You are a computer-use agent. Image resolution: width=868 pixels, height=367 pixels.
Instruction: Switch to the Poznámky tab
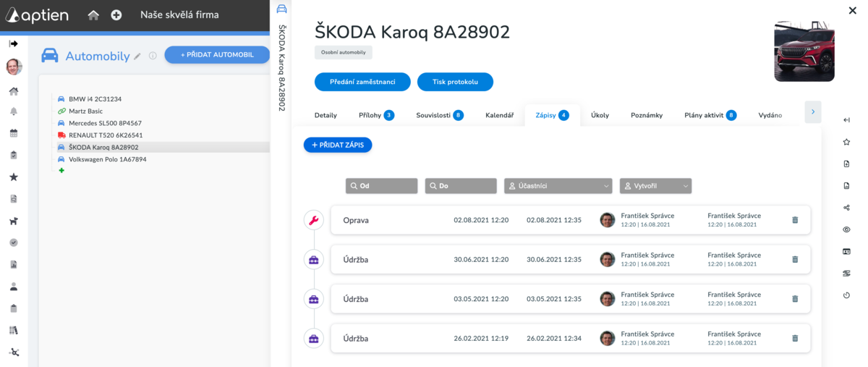coord(647,115)
